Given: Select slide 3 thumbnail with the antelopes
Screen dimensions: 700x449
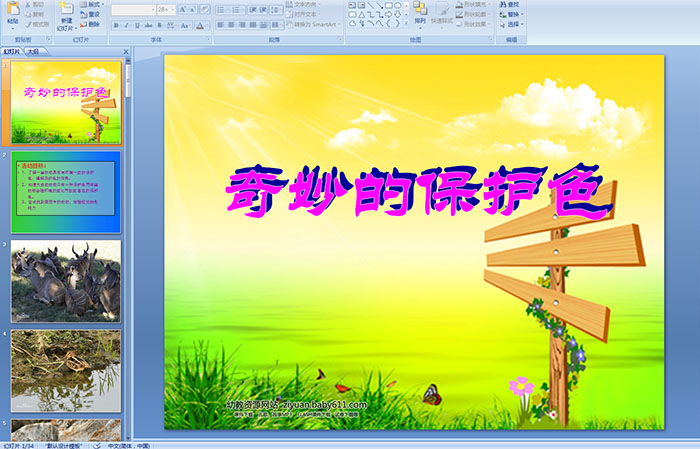Looking at the screenshot, I should coord(66,280).
